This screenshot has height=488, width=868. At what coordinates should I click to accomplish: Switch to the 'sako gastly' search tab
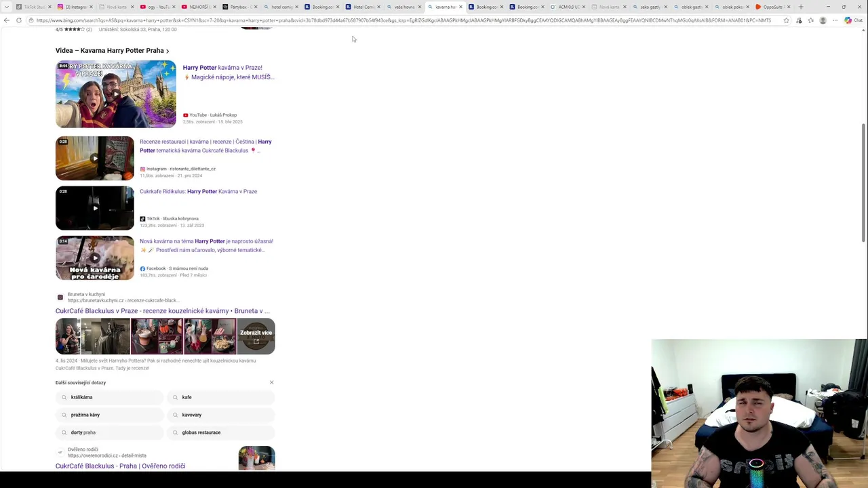[650, 7]
